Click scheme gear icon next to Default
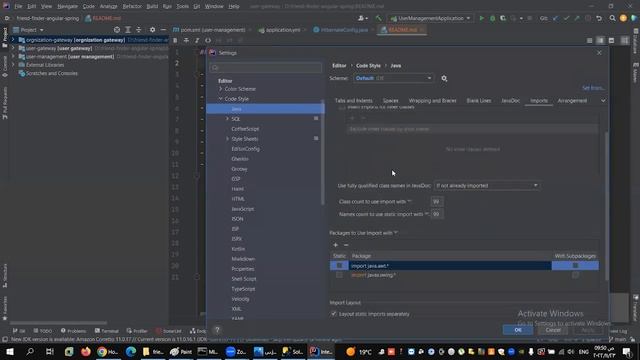The image size is (640, 360). pos(444,78)
